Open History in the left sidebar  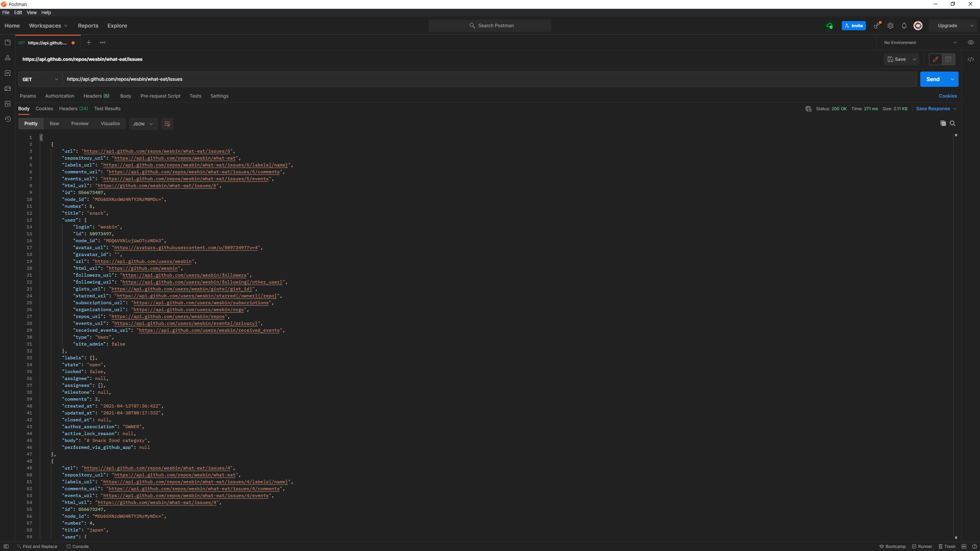click(x=8, y=119)
